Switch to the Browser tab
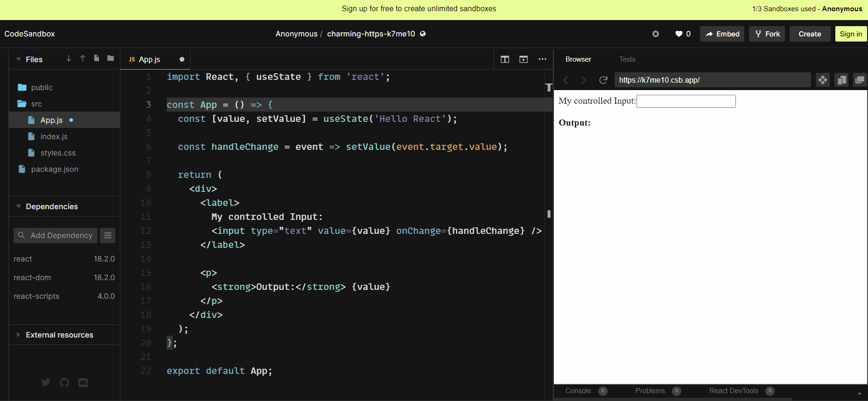868x401 pixels. (x=578, y=59)
